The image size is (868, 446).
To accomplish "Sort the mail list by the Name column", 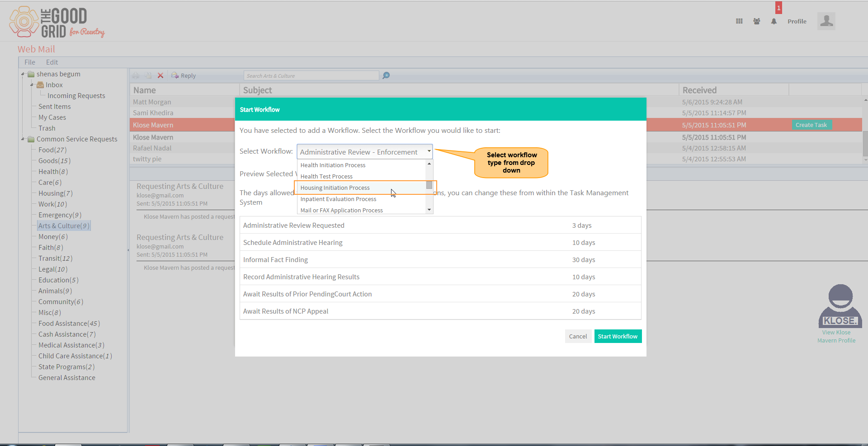I will (184, 90).
